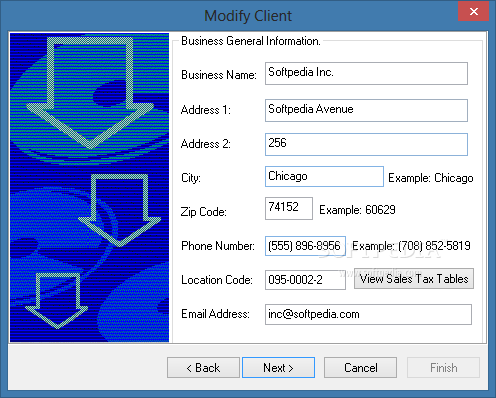496x398 pixels.
Task: Cancel the Modify Client wizard
Action: [360, 368]
